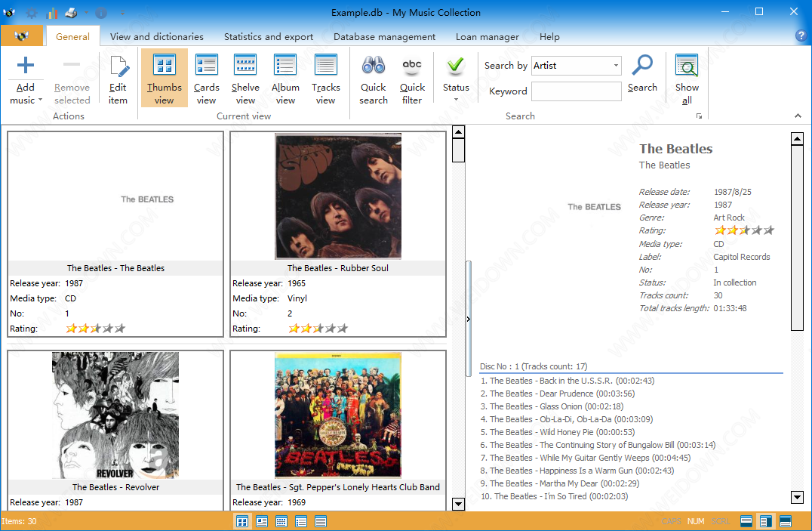Switch to Tracks view
Image resolution: width=812 pixels, height=531 pixels.
tap(326, 79)
